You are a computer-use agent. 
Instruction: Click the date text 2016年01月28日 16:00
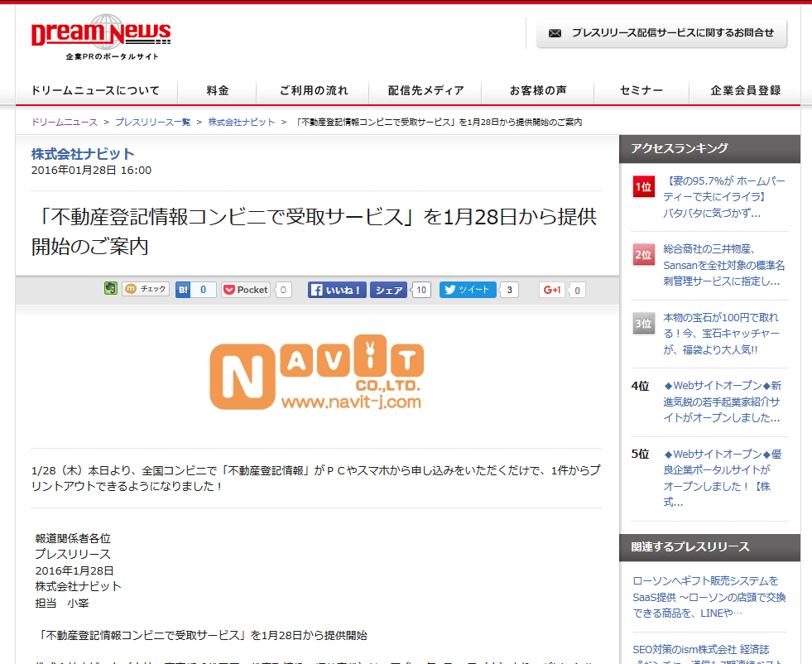pyautogui.click(x=91, y=171)
